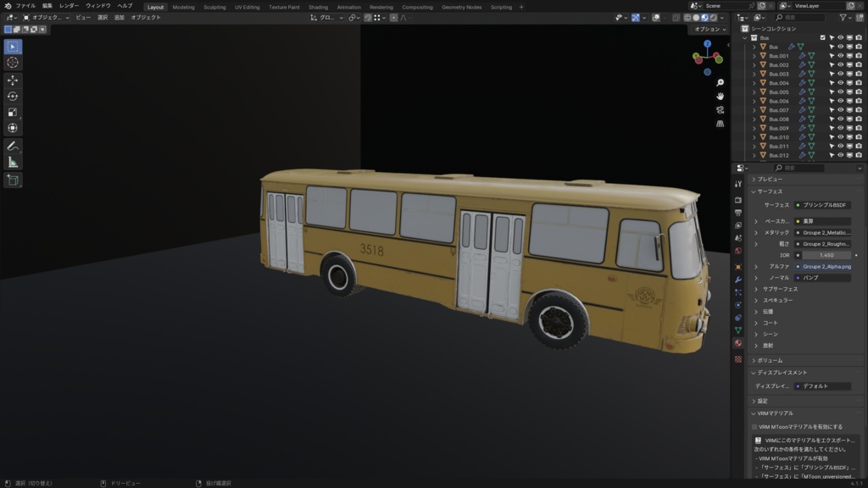Switch perspective/orthographic grid icon
Image resolution: width=868 pixels, height=488 pixels.
(720, 124)
